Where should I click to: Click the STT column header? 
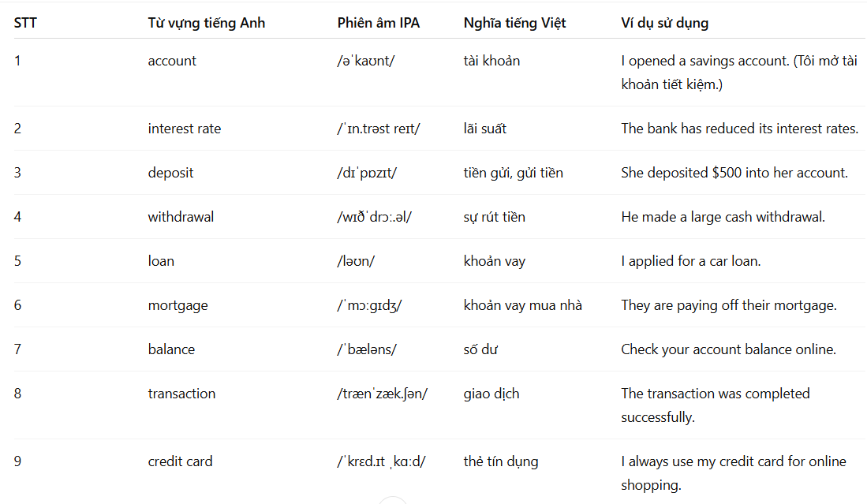tap(25, 23)
